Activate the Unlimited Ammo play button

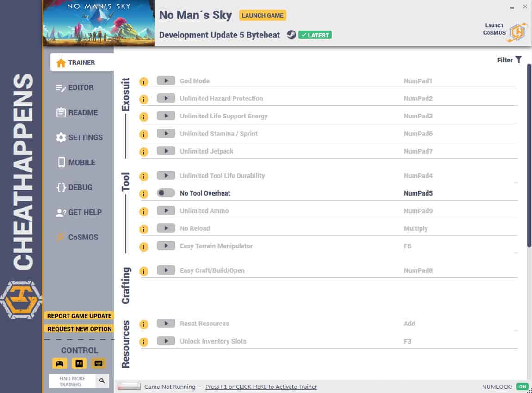(166, 210)
